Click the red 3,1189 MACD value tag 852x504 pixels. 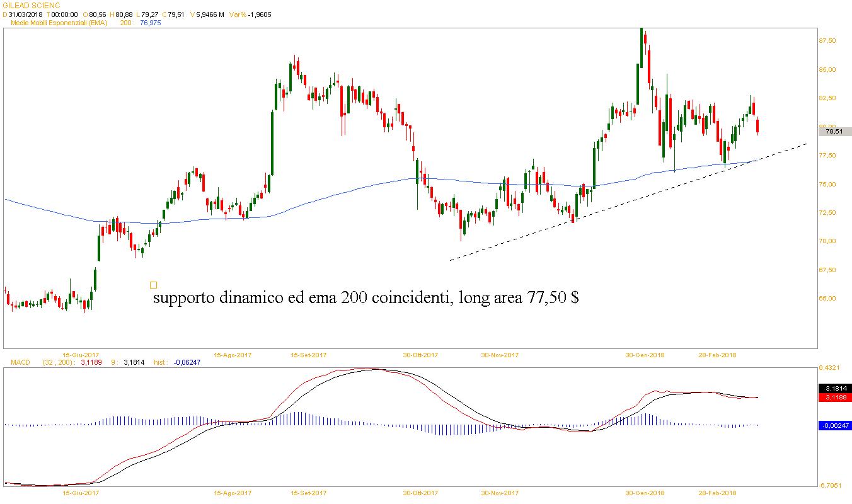click(x=834, y=398)
